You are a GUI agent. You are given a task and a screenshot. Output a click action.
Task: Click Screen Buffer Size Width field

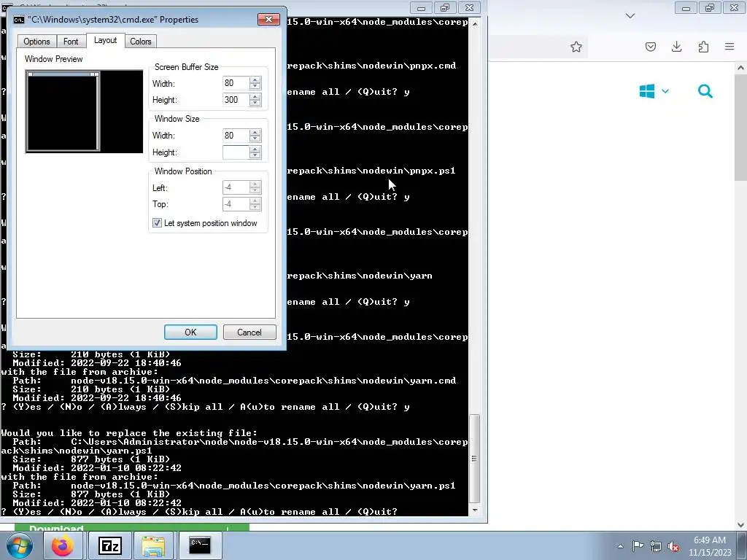[236, 83]
